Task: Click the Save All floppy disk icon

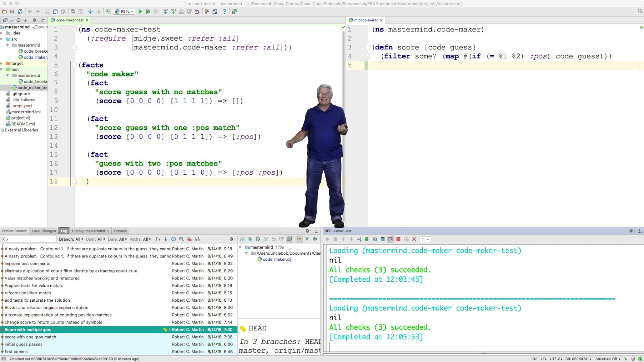Action: pos(12,11)
